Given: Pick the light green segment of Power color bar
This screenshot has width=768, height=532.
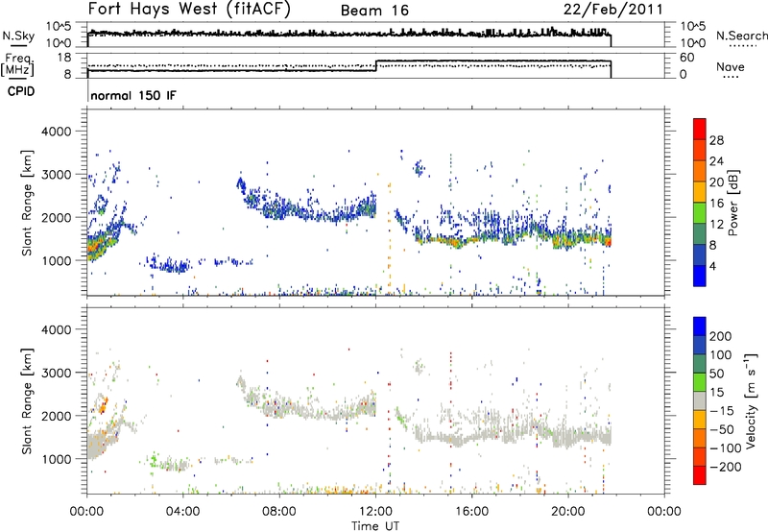Looking at the screenshot, I should (x=700, y=212).
